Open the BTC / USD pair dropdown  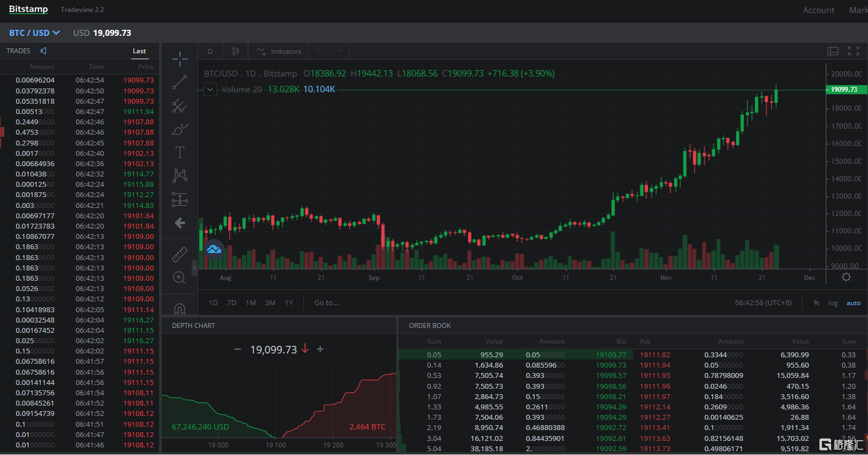pyautogui.click(x=34, y=33)
